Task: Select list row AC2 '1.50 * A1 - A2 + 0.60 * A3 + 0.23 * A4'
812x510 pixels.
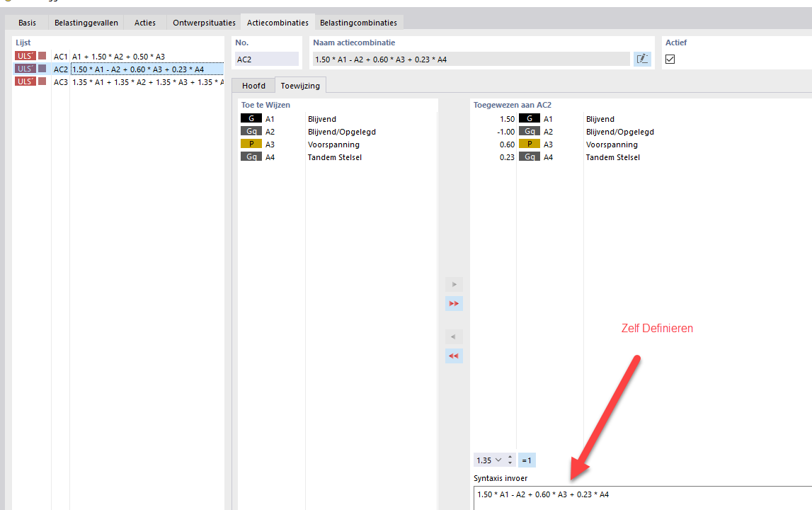Action: point(119,69)
